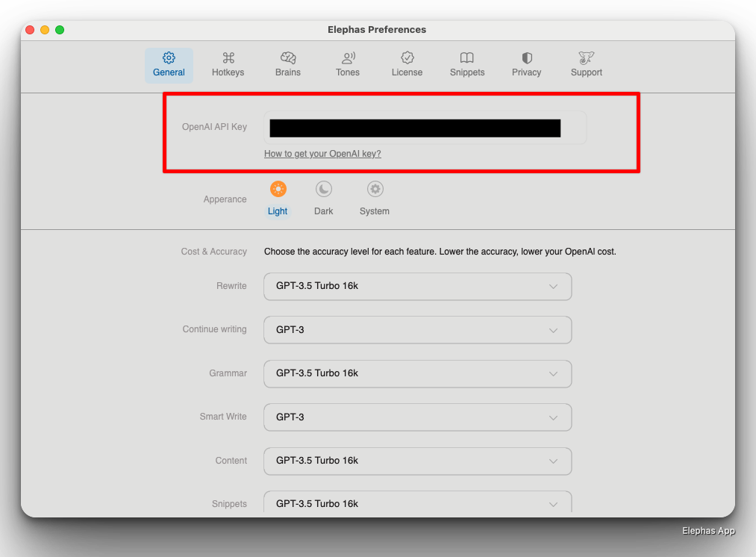The width and height of the screenshot is (756, 557).
Task: Minimize the Elephas Preferences window
Action: [45, 30]
